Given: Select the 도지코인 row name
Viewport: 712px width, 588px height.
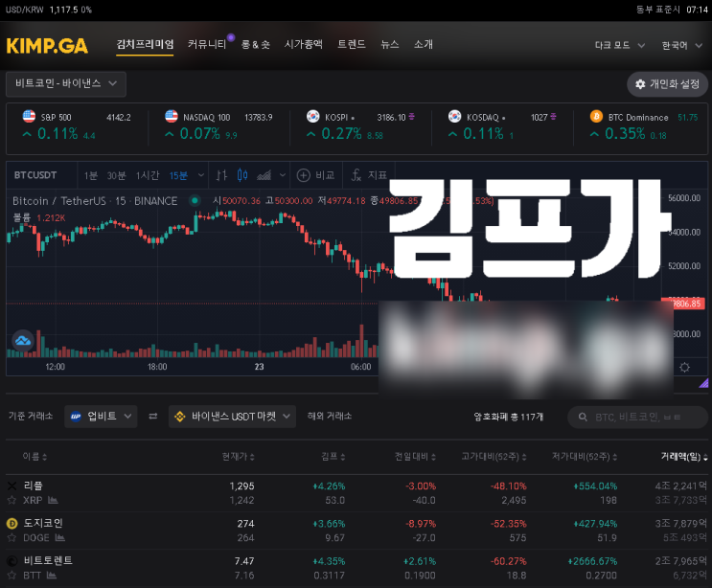Looking at the screenshot, I should click(x=43, y=523).
